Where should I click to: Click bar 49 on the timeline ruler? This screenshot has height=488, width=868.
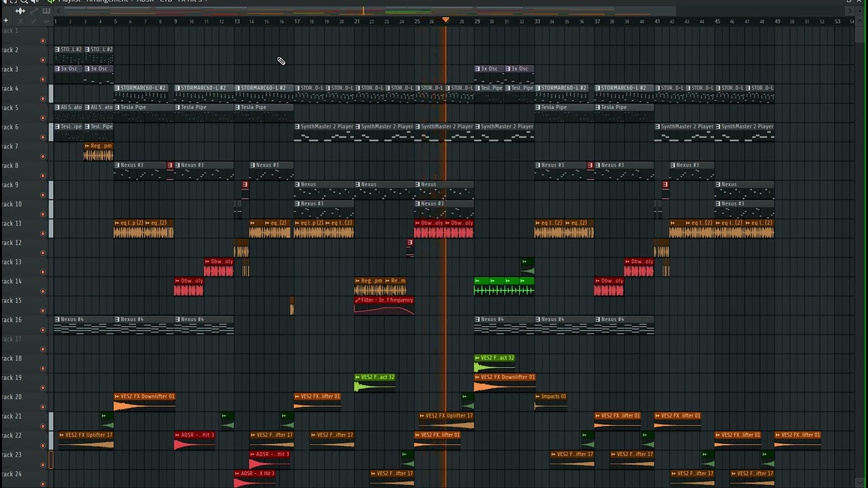[777, 22]
